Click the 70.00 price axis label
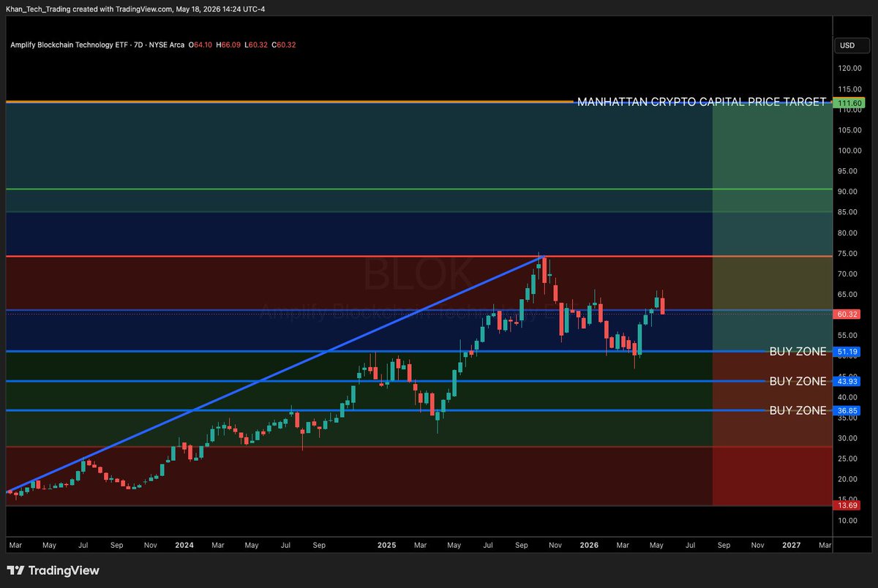 pyautogui.click(x=849, y=274)
